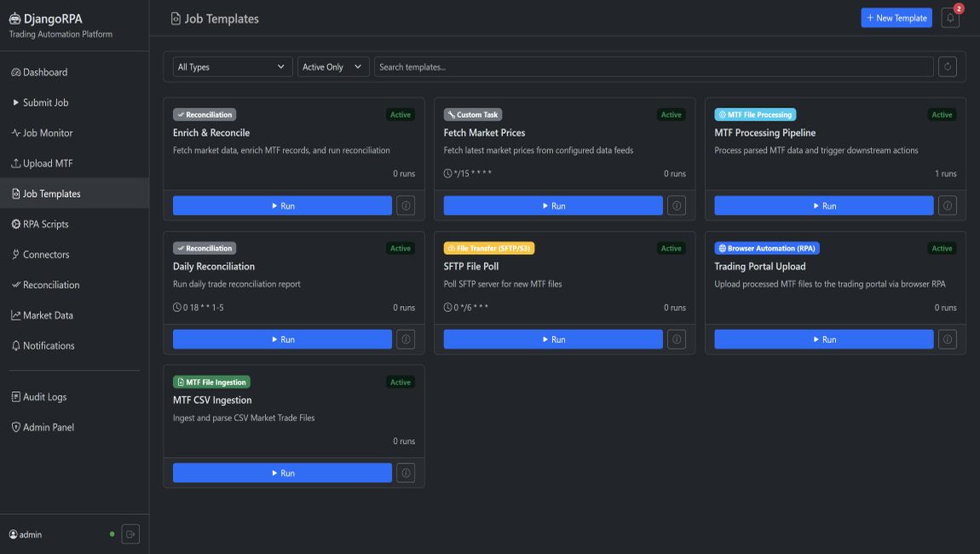The height and width of the screenshot is (554, 980).
Task: Open info icon for Fetch Market Prices
Action: point(677,205)
